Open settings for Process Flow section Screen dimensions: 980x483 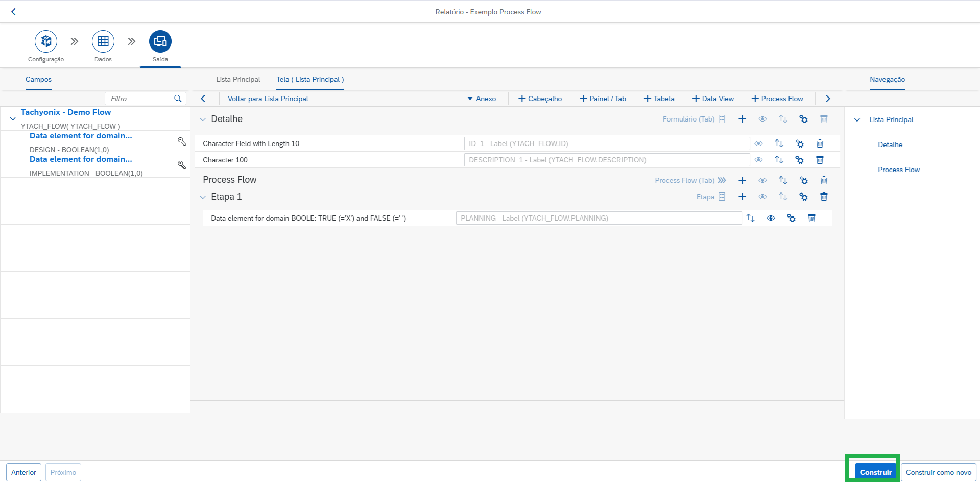tap(803, 180)
